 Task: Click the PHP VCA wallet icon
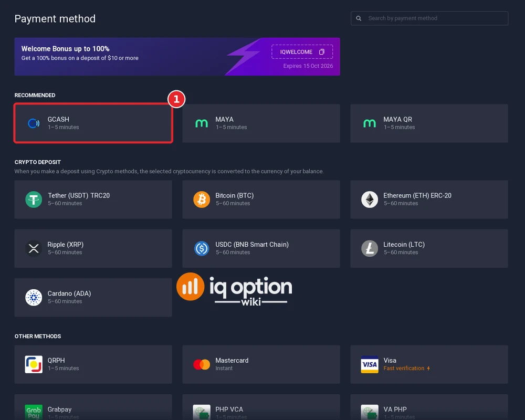point(202,412)
